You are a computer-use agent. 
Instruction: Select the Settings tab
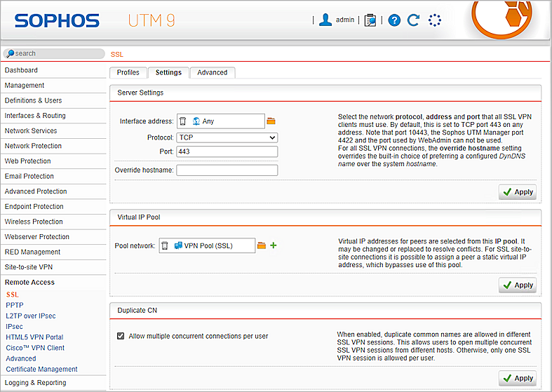[168, 72]
